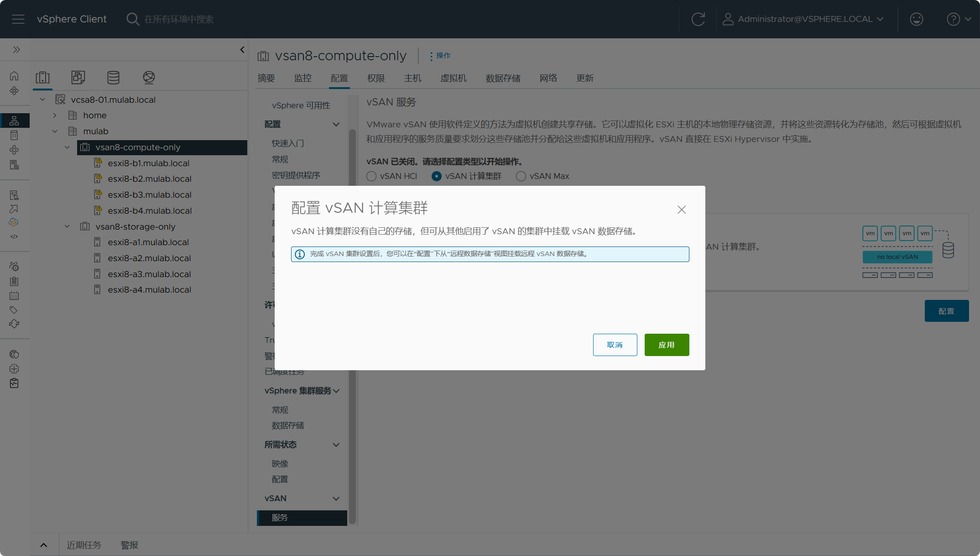Click the 应用 button in dialog
Viewport: 980px width, 556px height.
coord(667,345)
